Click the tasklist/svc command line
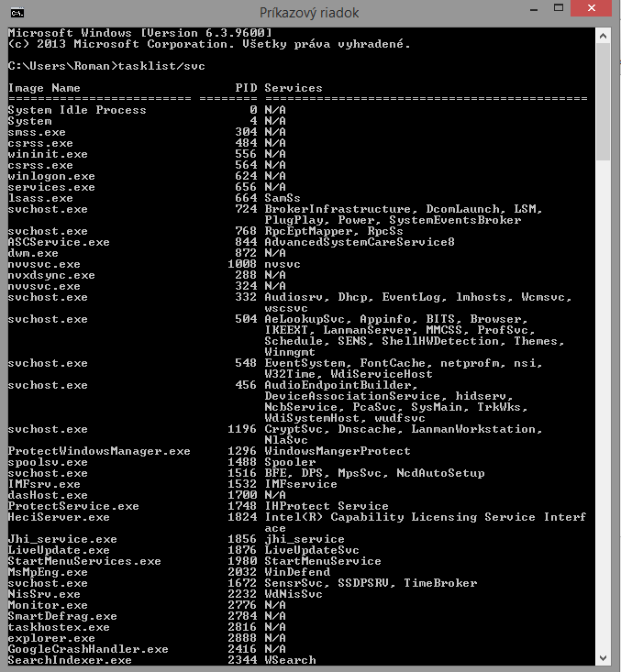Image resolution: width=621 pixels, height=672 pixels. click(x=106, y=66)
